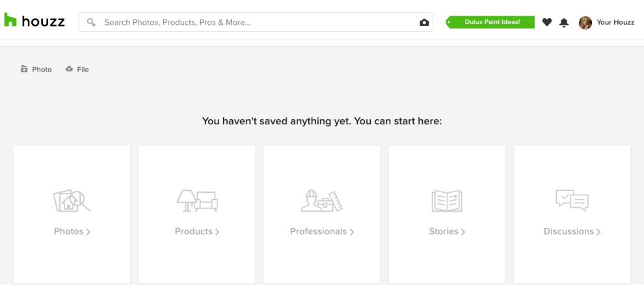Click the add Photo icon
This screenshot has width=644, height=297.
tap(24, 69)
